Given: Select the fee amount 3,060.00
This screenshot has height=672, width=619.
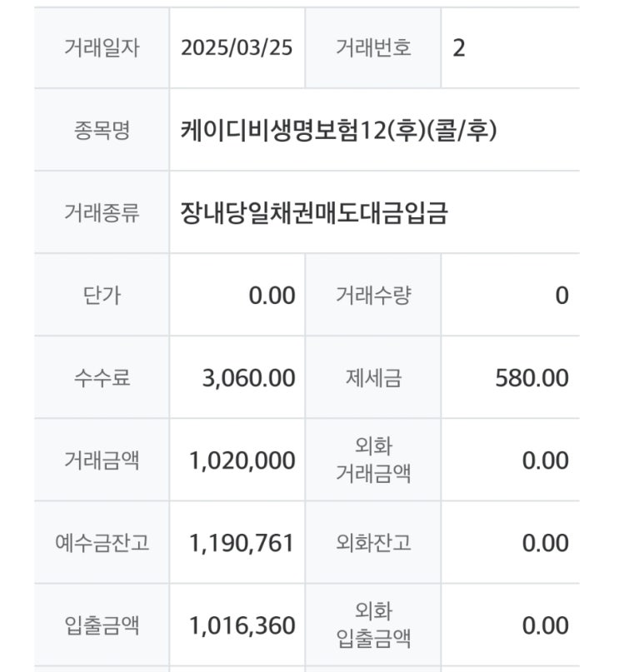Looking at the screenshot, I should coord(248,378).
